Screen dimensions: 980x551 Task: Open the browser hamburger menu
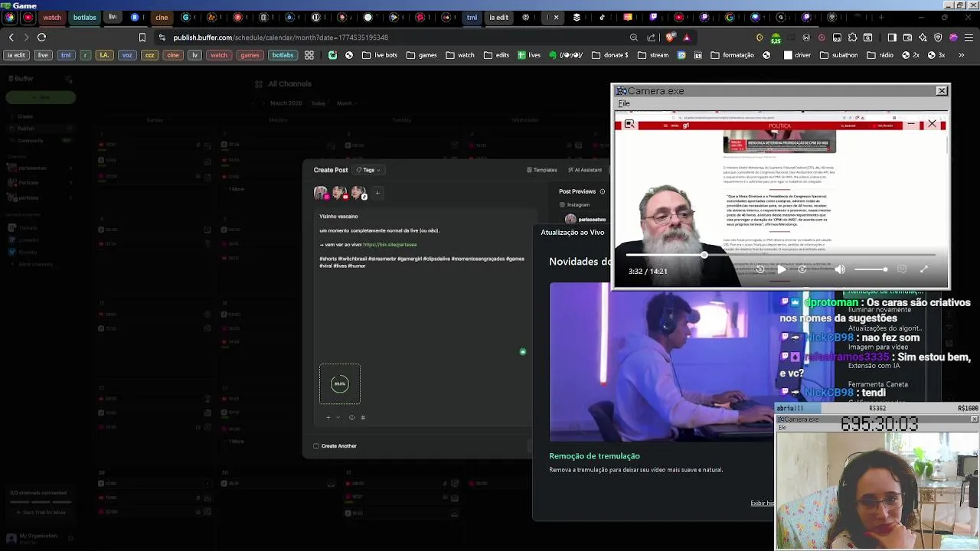(x=969, y=37)
